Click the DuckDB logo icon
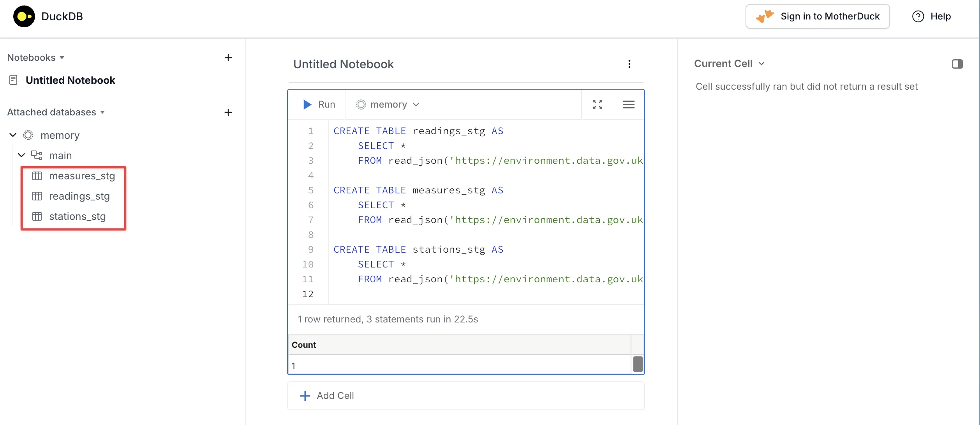Viewport: 980px width, 425px height. (x=24, y=16)
